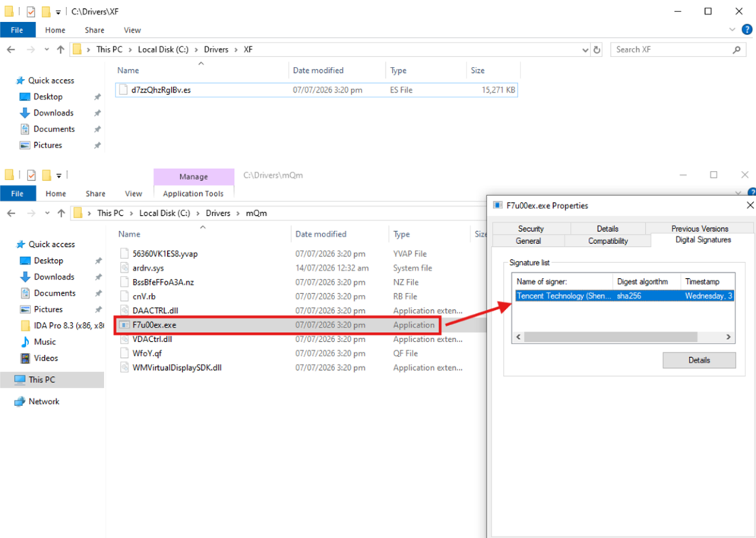Image resolution: width=756 pixels, height=538 pixels.
Task: Open Share ribbon tab in XF window
Action: tap(94, 30)
